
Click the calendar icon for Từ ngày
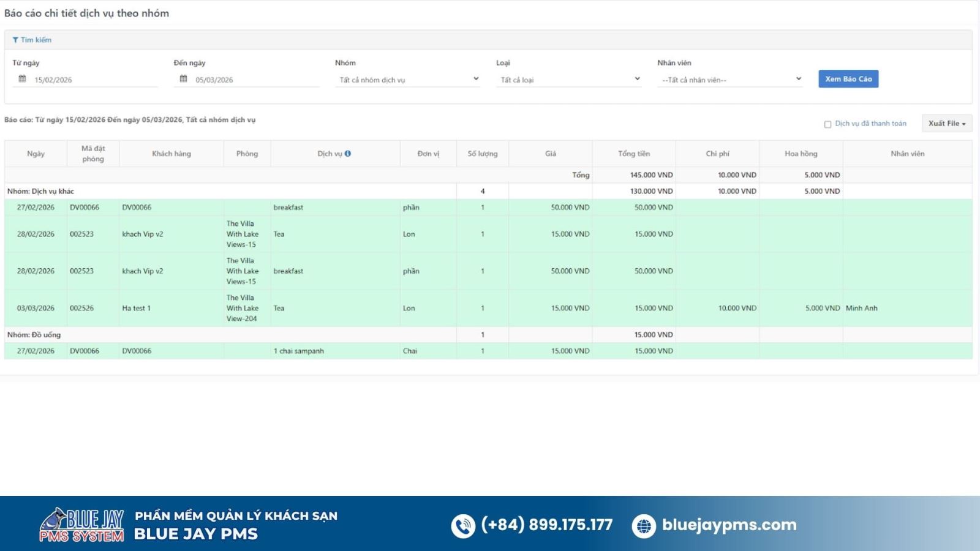(x=22, y=79)
